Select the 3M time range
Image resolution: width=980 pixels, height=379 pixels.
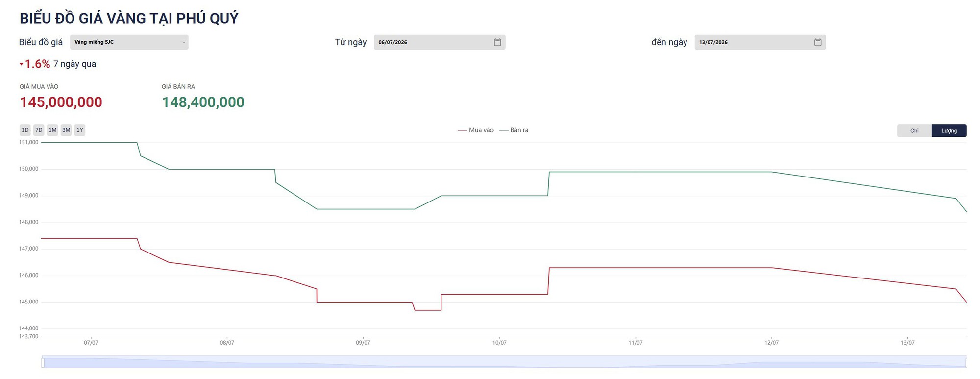pos(66,130)
